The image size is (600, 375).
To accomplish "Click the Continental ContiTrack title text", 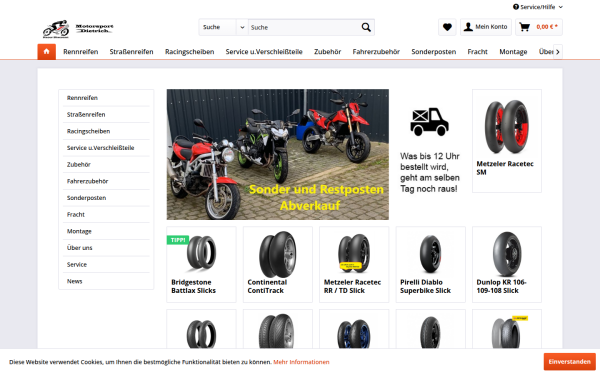I will click(x=267, y=287).
